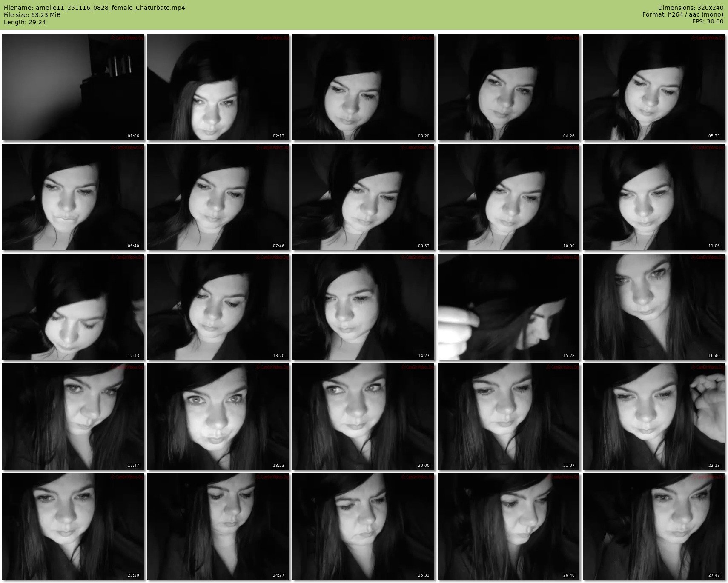Open the frame at 18:53
Image resolution: width=728 pixels, height=583 pixels.
click(218, 417)
